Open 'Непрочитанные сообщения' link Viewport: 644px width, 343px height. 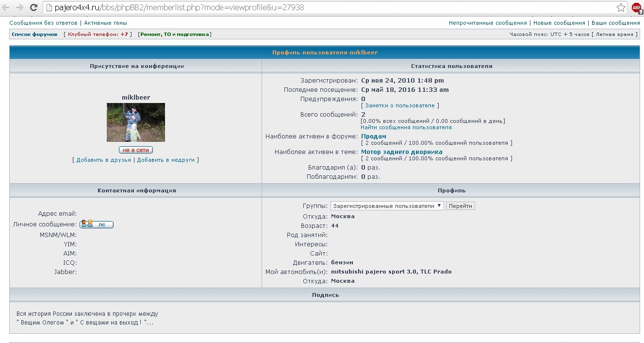click(488, 23)
